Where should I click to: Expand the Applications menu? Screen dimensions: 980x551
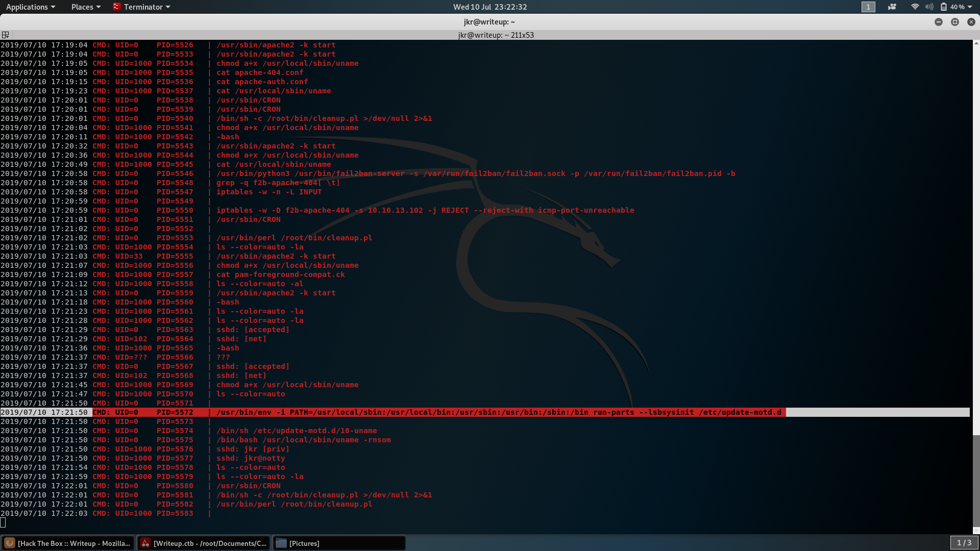point(30,7)
